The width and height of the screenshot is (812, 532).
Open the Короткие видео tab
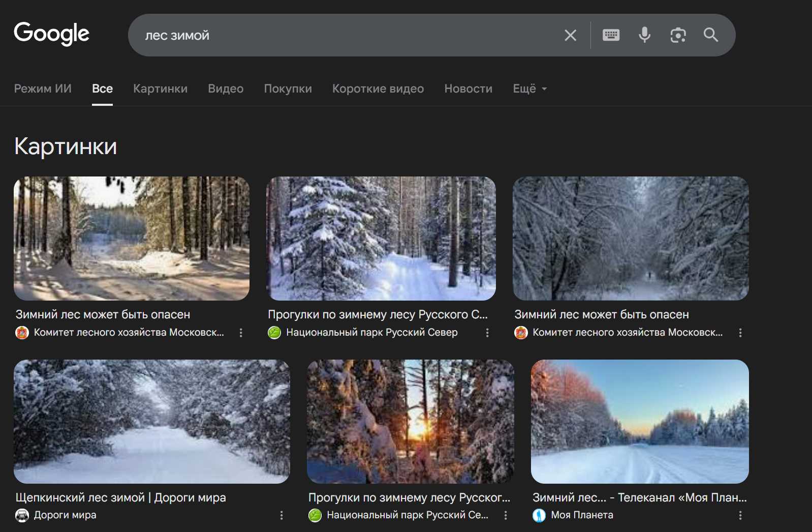click(x=378, y=88)
